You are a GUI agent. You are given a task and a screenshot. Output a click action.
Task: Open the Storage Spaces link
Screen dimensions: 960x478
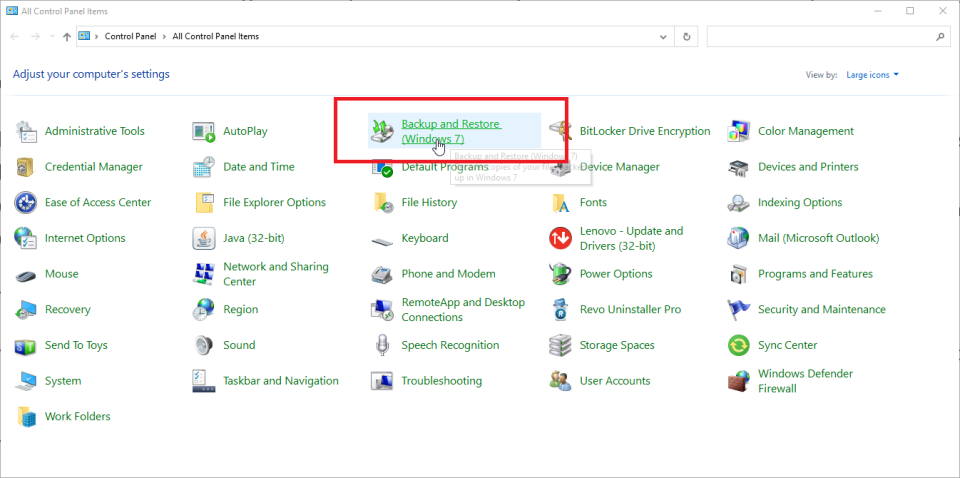tap(617, 345)
